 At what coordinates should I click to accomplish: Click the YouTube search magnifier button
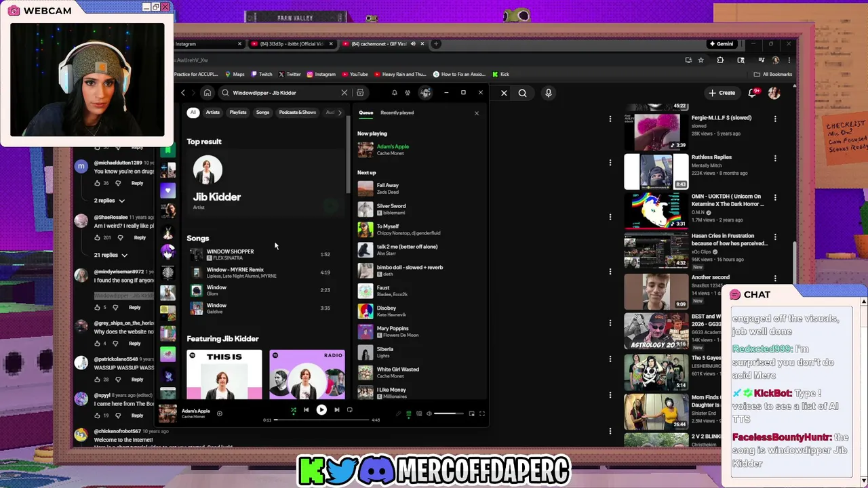tap(522, 93)
